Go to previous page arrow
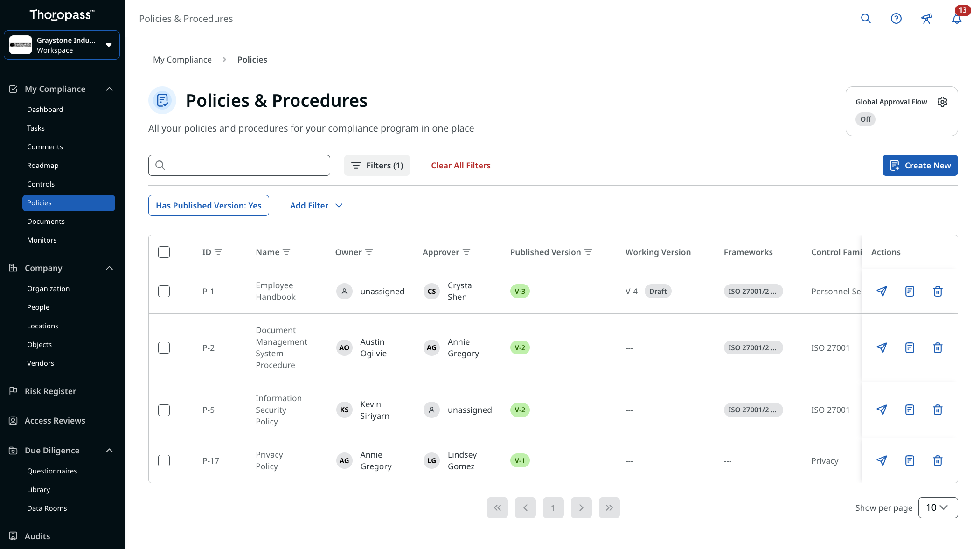 click(x=525, y=507)
